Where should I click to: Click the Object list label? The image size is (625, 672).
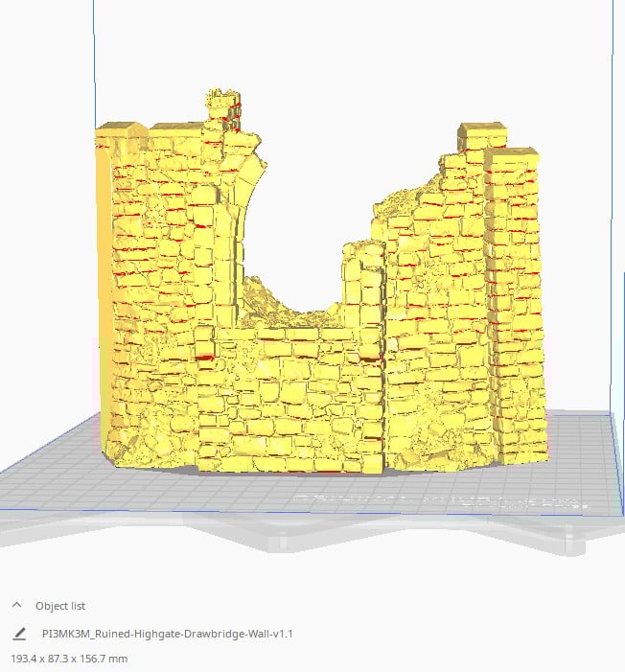[60, 606]
